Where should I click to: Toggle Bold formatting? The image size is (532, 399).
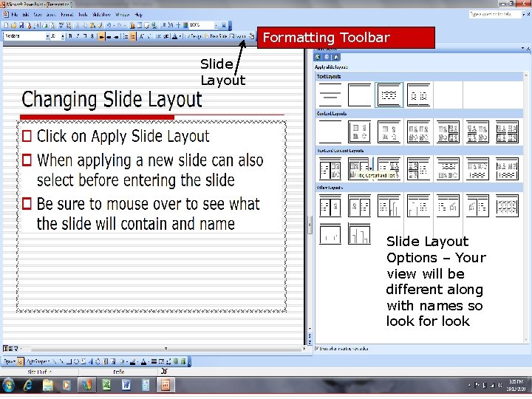tap(70, 36)
